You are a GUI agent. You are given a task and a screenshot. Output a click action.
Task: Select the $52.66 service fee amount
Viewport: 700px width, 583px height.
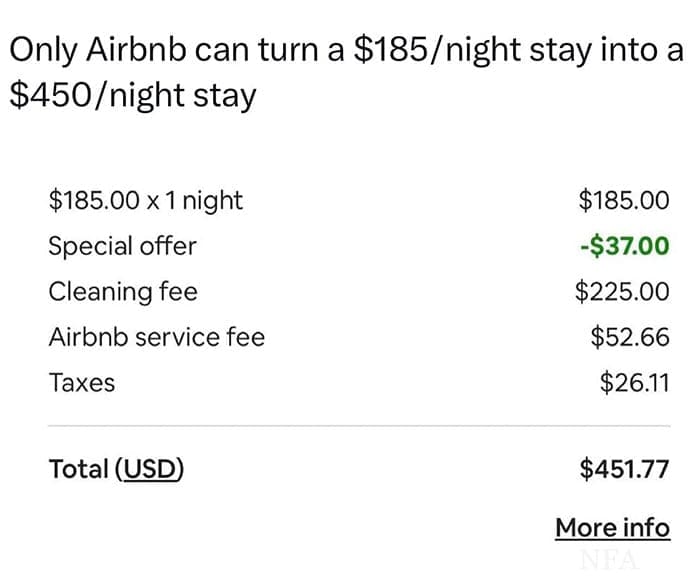[630, 337]
